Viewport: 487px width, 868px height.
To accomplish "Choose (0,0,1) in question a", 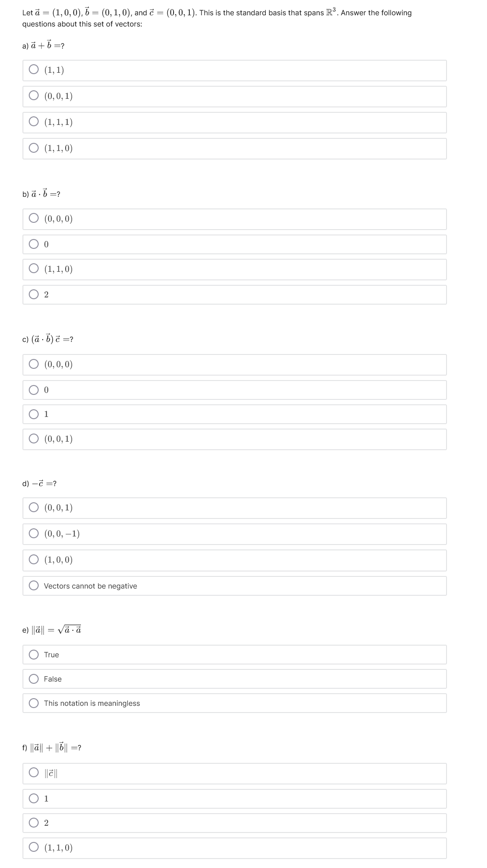I will pyautogui.click(x=34, y=95).
